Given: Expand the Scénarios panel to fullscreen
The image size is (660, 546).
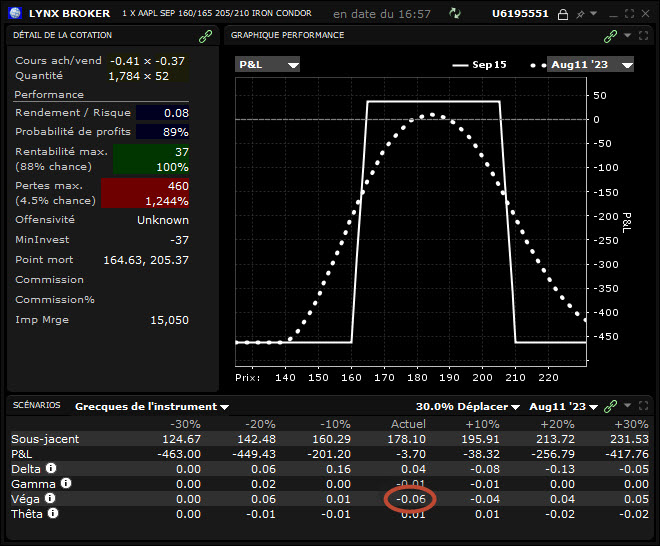Looking at the screenshot, I should pos(644,405).
